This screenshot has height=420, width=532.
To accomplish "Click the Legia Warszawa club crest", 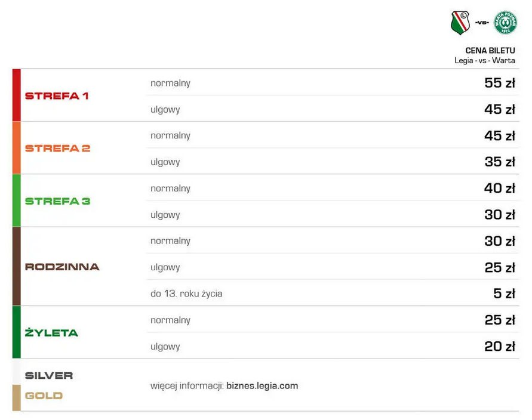I will click(x=460, y=23).
